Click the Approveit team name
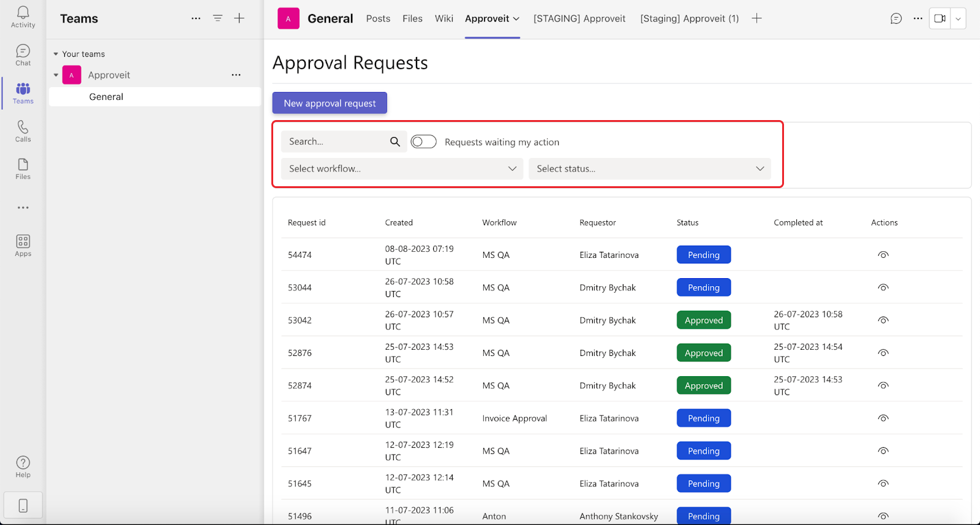The height and width of the screenshot is (525, 980). click(109, 75)
